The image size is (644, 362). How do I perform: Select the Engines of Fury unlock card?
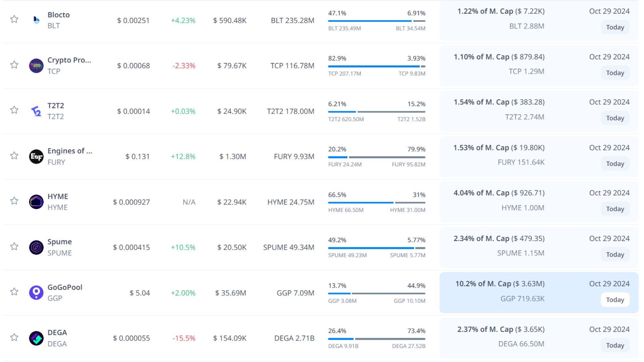point(539,156)
